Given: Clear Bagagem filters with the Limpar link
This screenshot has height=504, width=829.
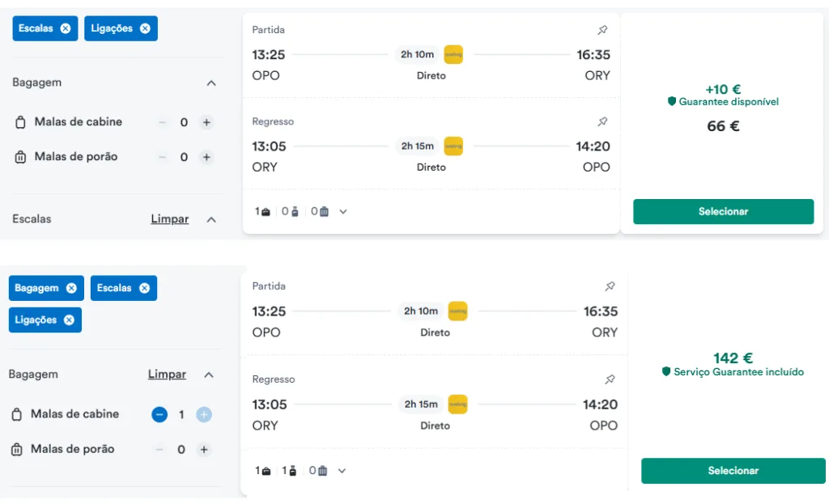Looking at the screenshot, I should [167, 375].
